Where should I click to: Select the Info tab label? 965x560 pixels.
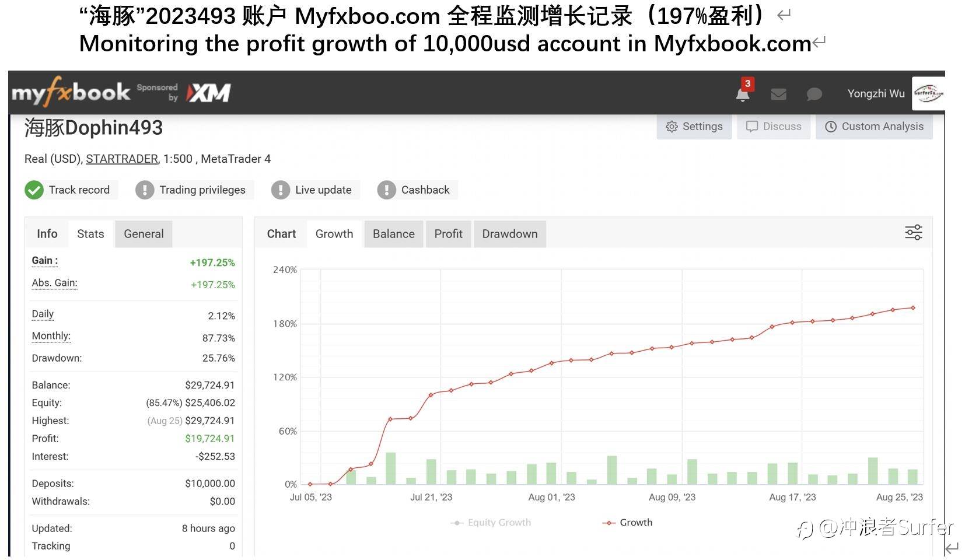(47, 234)
